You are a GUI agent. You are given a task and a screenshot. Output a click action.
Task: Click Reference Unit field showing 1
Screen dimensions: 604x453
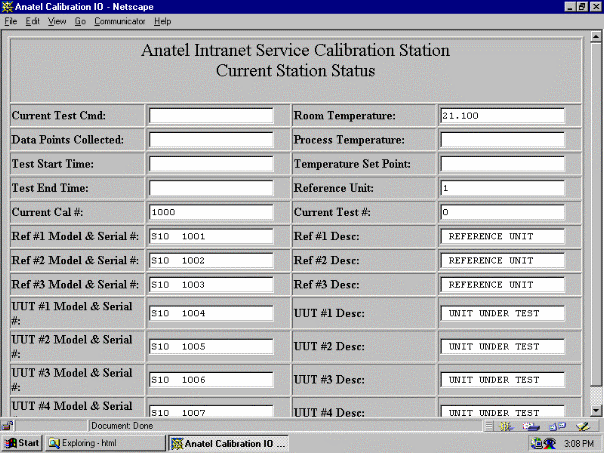tap(502, 188)
